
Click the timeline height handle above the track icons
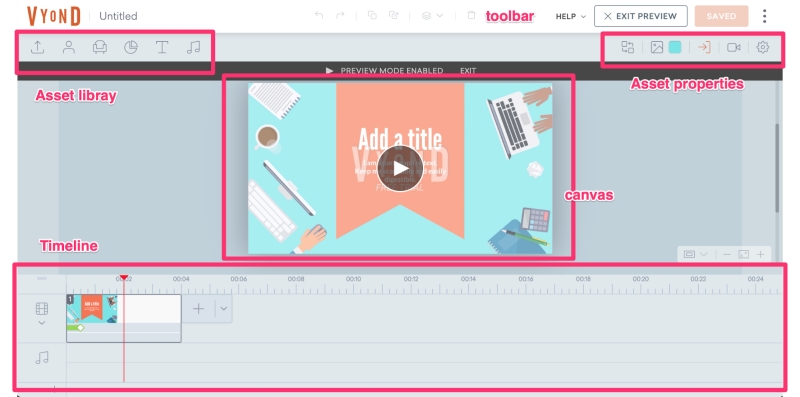coord(42,279)
